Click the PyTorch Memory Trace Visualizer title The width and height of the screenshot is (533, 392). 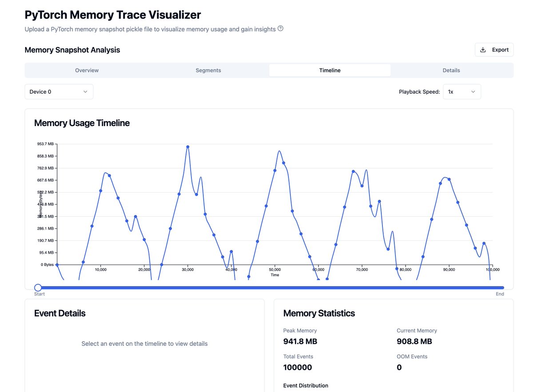click(113, 15)
